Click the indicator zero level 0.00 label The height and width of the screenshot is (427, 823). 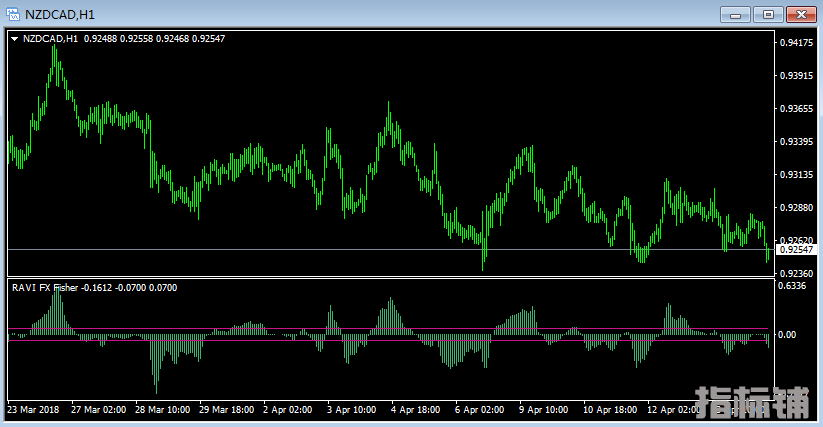[787, 335]
